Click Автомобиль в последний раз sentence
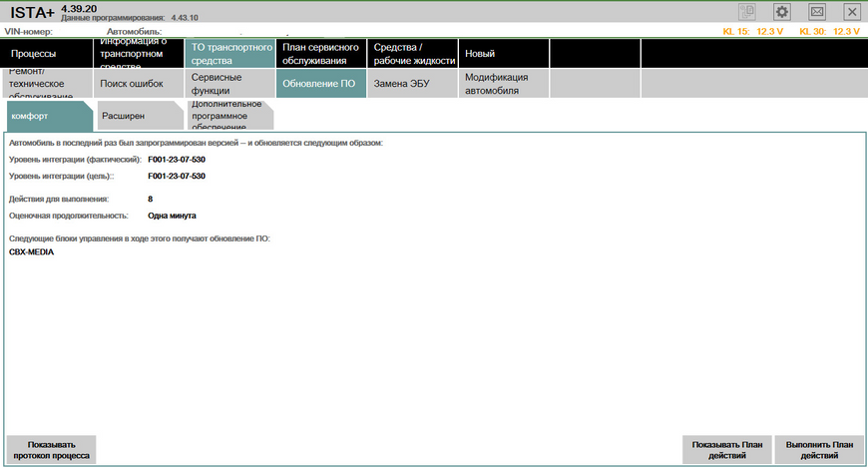This screenshot has height=468, width=868. tap(196, 143)
